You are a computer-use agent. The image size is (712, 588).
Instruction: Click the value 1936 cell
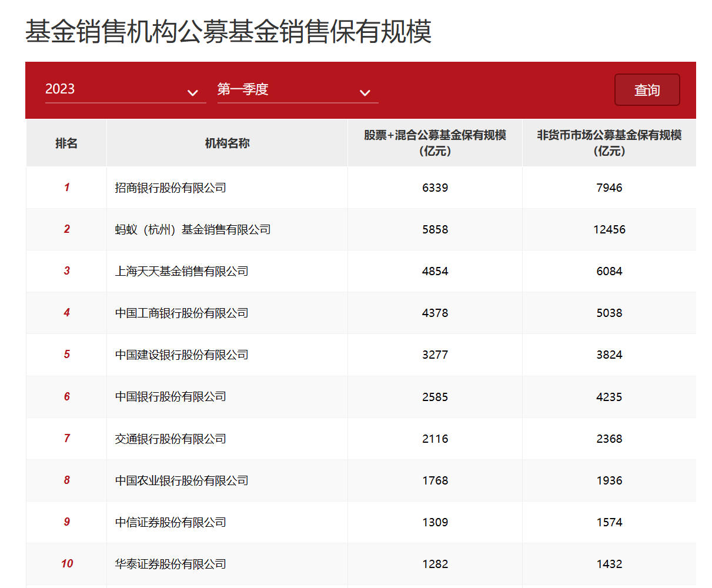coord(609,481)
